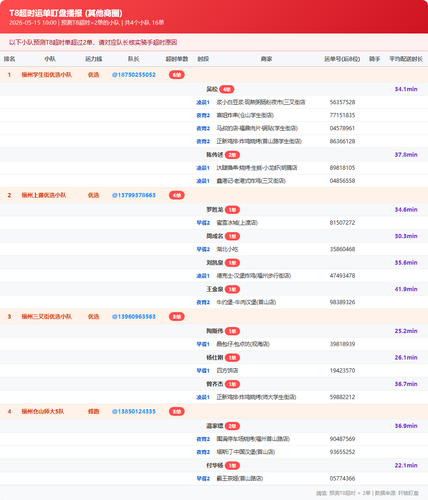
Task: Click the @18750255052 captain mention
Action: (134, 75)
